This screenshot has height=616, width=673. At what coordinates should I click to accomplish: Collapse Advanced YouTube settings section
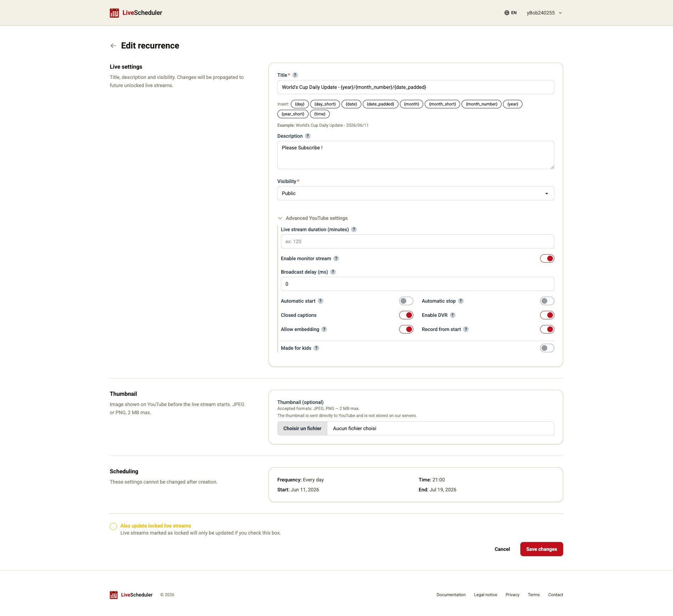313,218
